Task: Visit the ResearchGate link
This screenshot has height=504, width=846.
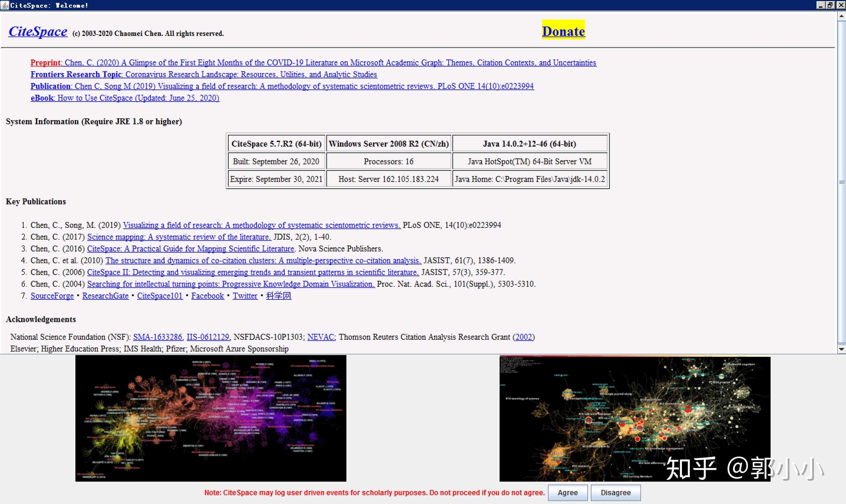Action: click(105, 296)
